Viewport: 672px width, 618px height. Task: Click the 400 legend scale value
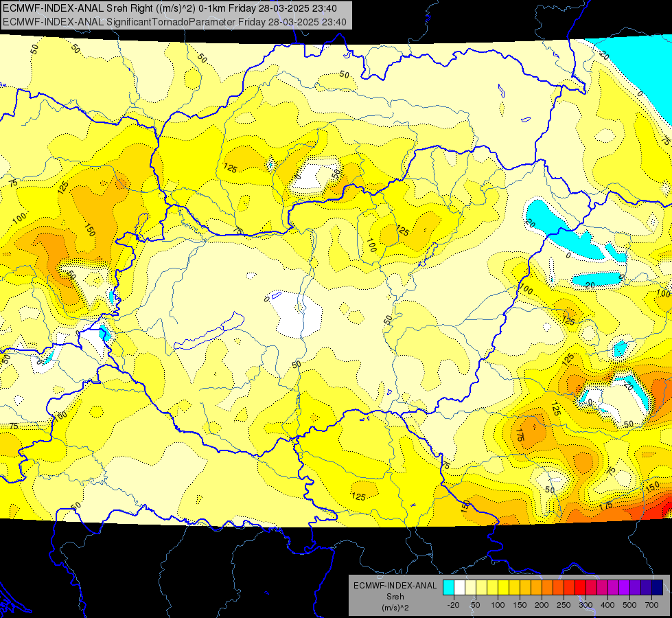click(x=607, y=605)
